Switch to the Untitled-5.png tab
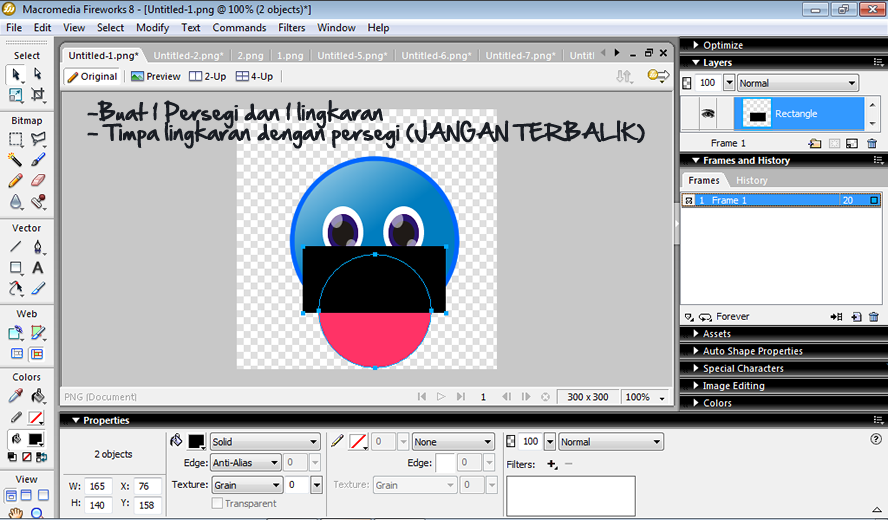The width and height of the screenshot is (888, 520). click(x=352, y=56)
